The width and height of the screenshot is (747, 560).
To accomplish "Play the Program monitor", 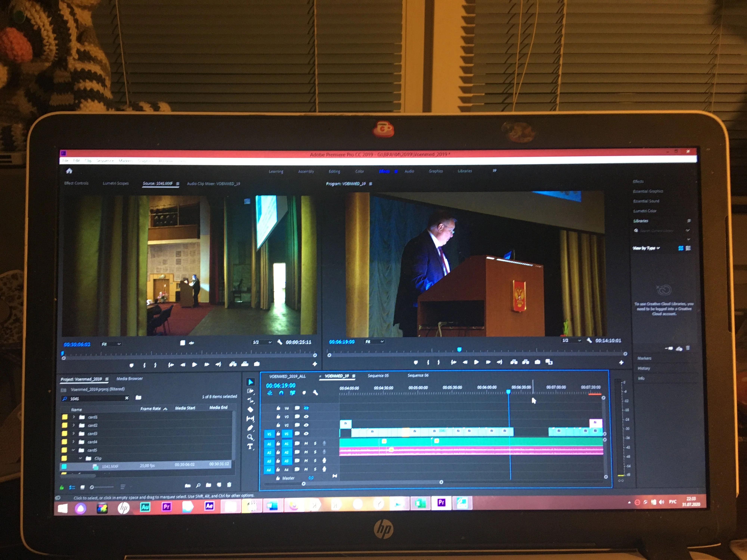I will click(476, 362).
